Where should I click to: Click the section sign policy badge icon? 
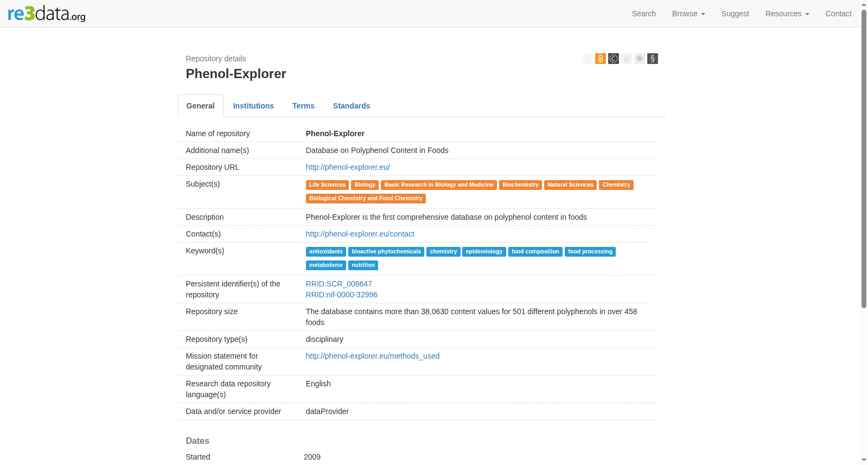(653, 59)
